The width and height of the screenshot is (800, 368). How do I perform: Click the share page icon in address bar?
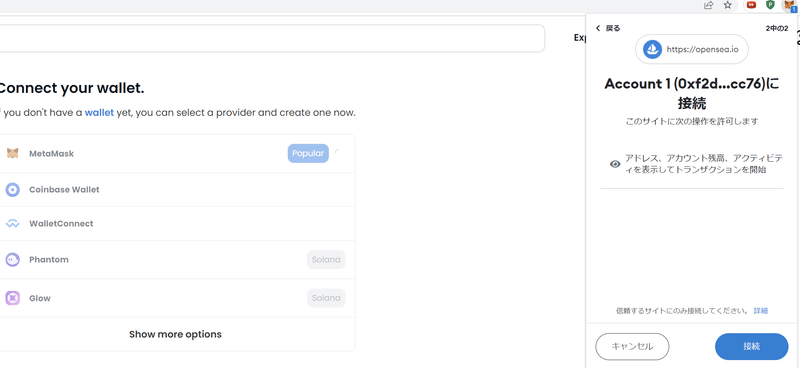pos(708,5)
